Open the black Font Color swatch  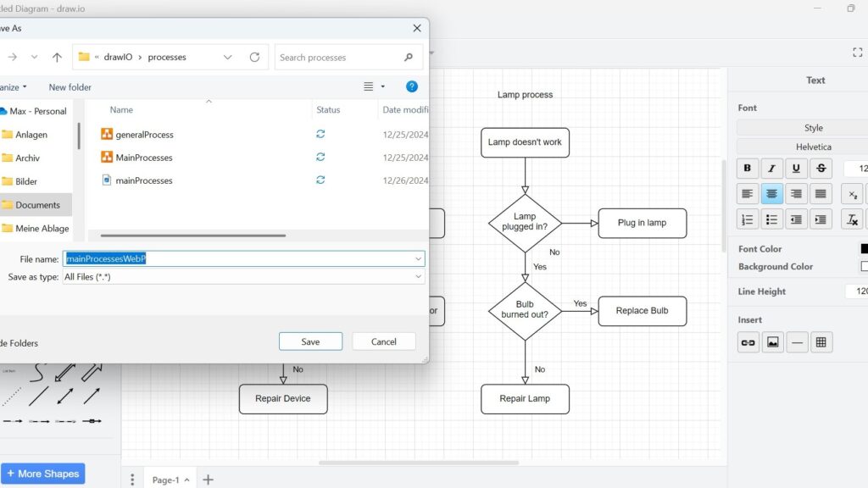[864, 249]
